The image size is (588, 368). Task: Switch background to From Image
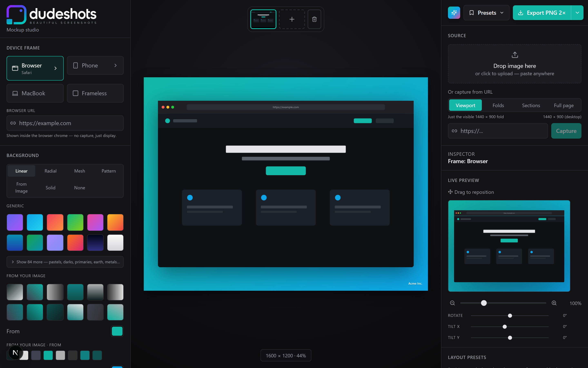click(x=21, y=188)
